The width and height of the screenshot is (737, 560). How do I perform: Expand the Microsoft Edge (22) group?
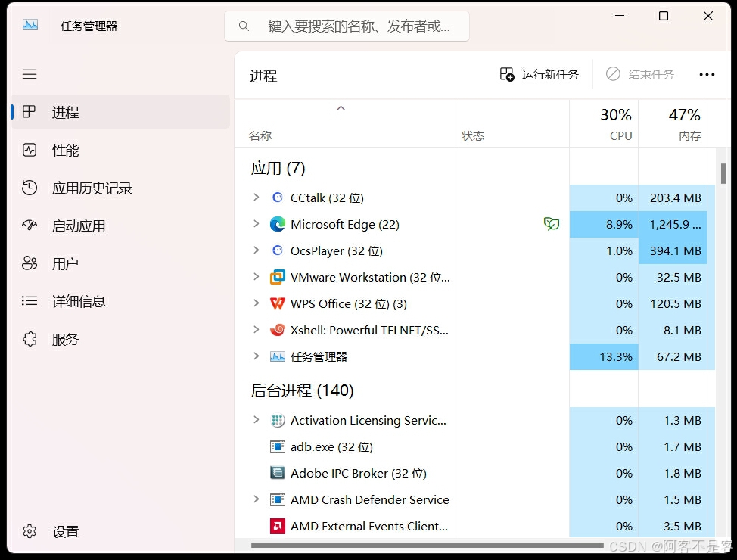257,223
